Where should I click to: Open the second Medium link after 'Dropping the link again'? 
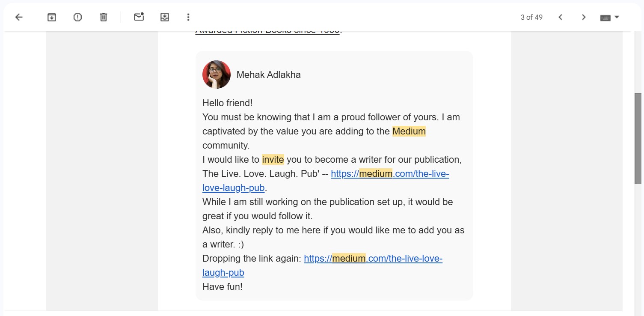[x=373, y=259]
